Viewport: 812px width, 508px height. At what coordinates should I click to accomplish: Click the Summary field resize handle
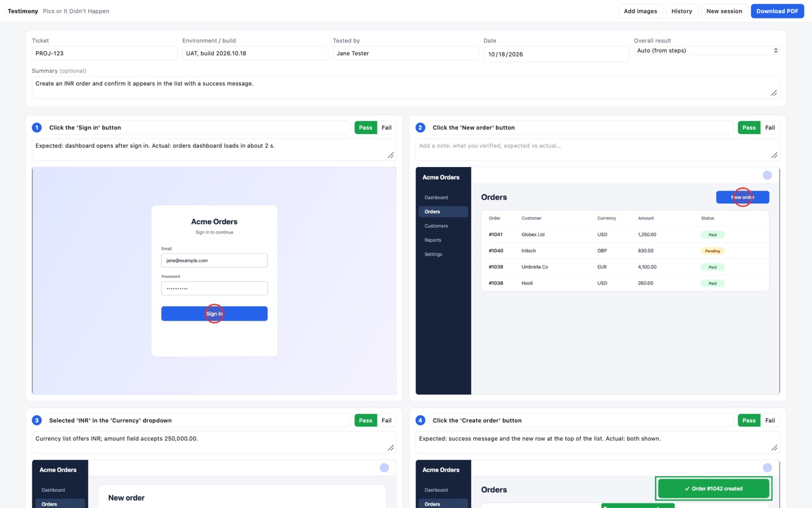774,93
